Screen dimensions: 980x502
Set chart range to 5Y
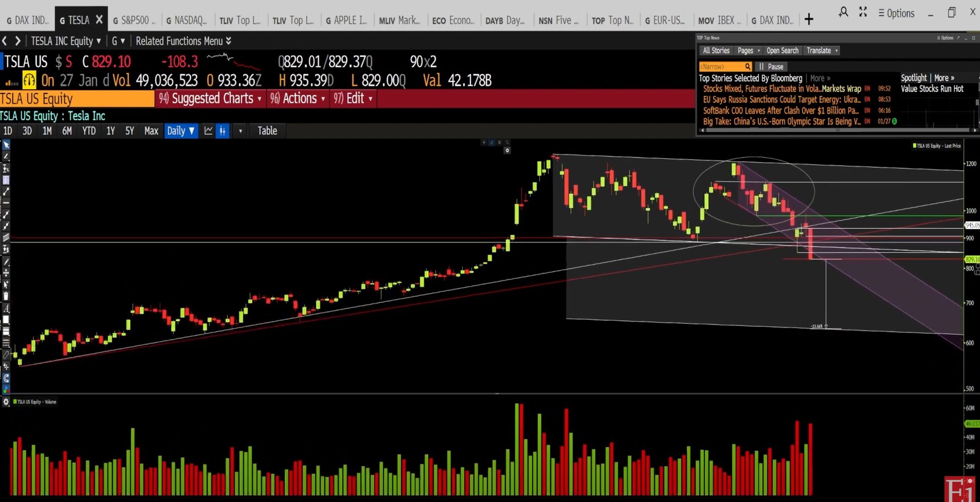tap(130, 131)
